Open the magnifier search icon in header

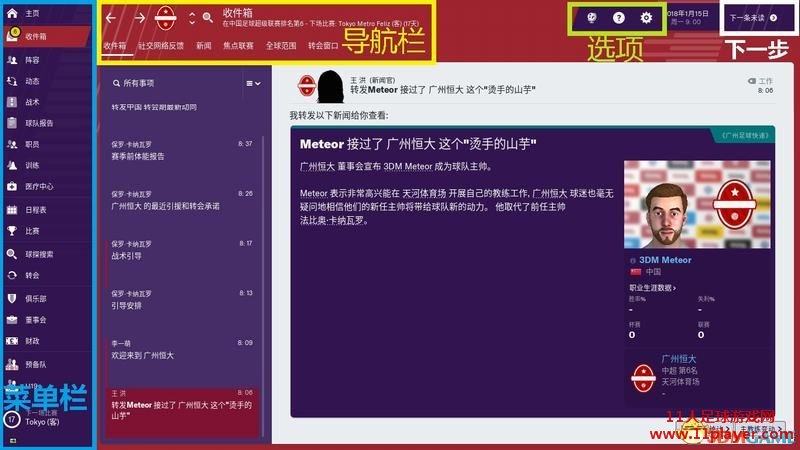click(208, 18)
